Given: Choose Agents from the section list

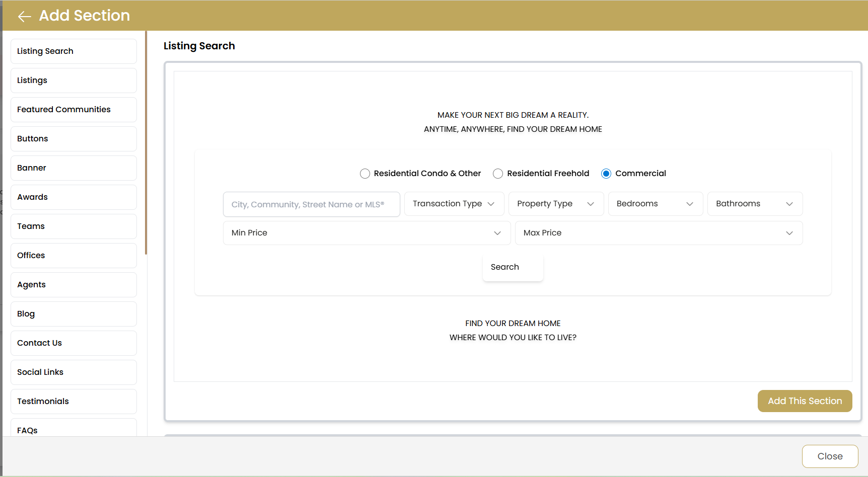Looking at the screenshot, I should click(x=73, y=284).
